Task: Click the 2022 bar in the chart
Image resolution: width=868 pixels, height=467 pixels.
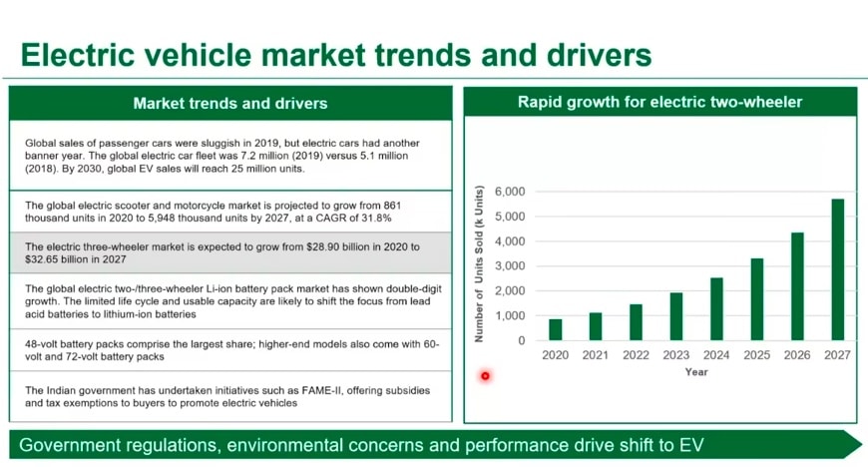Action: point(636,322)
